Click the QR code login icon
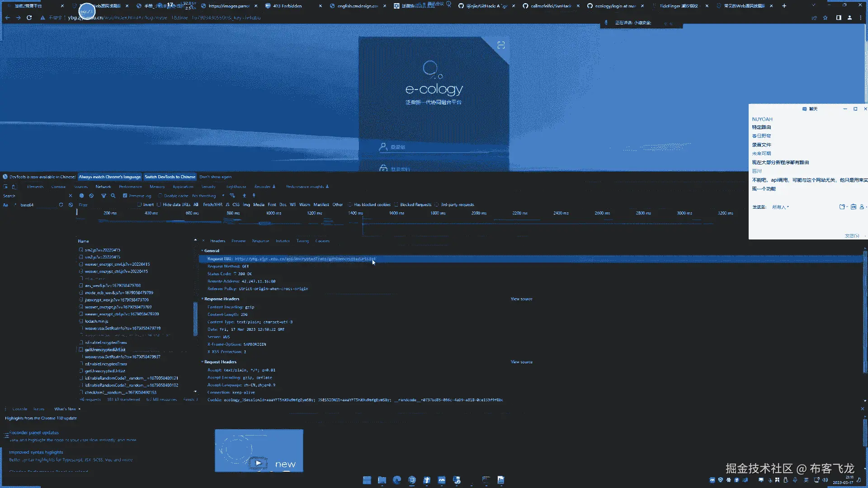This screenshot has height=488, width=868. point(501,45)
